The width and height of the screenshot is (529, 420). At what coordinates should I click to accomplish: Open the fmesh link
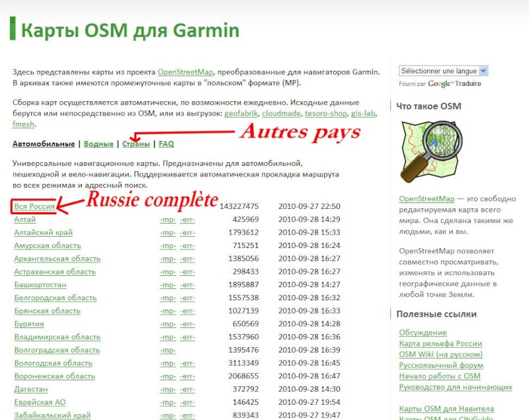click(x=23, y=124)
